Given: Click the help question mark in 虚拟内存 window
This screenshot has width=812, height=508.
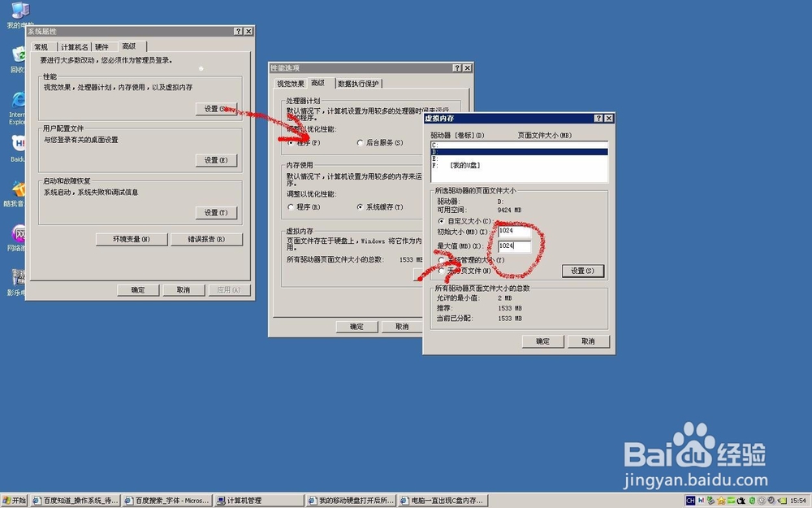Looking at the screenshot, I should [x=598, y=118].
